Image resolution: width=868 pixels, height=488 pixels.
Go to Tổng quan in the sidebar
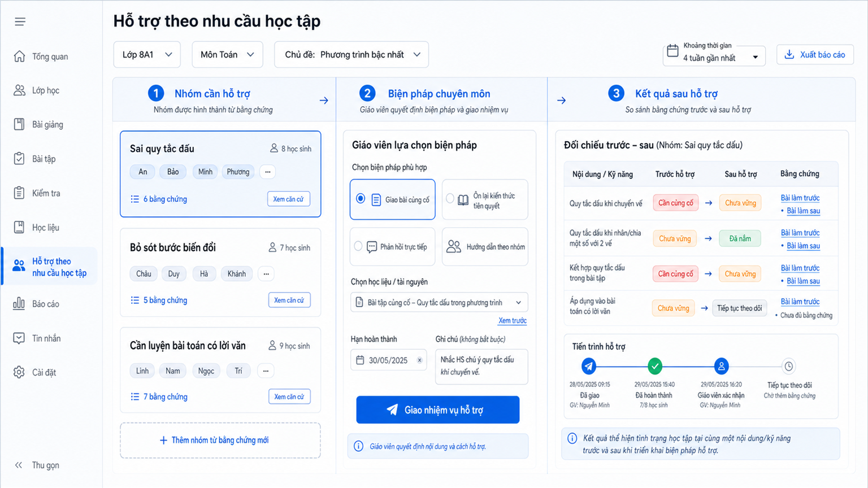pyautogui.click(x=41, y=56)
